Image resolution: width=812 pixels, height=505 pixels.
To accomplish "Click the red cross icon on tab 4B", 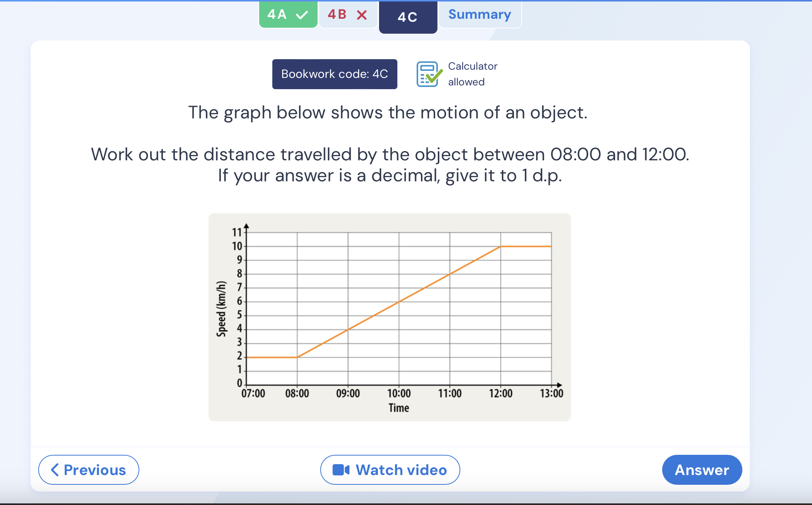I will [x=362, y=15].
